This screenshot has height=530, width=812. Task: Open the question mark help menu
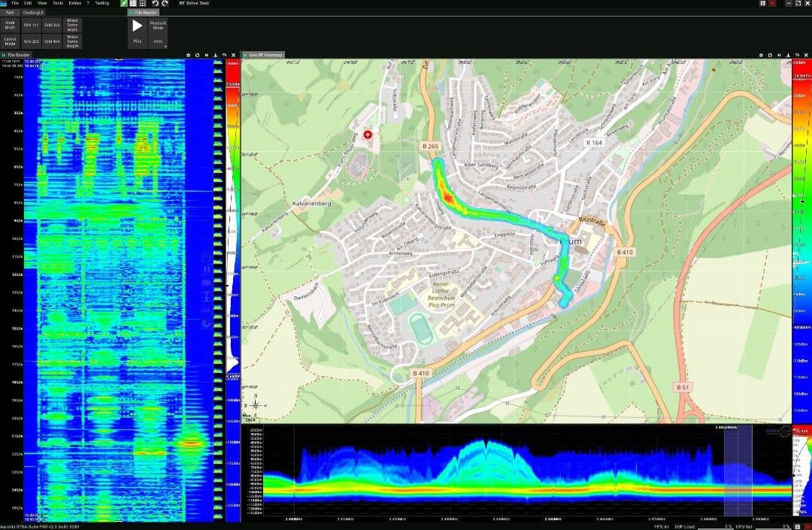tap(88, 3)
